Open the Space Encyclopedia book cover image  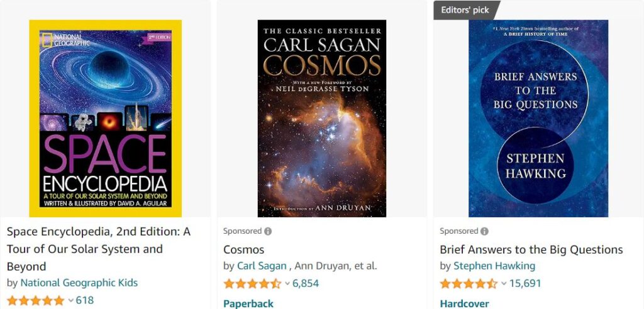tap(105, 118)
